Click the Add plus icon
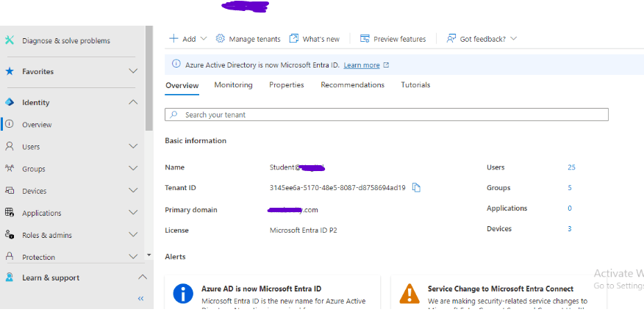Image resolution: width=644 pixels, height=312 pixels. [x=173, y=39]
